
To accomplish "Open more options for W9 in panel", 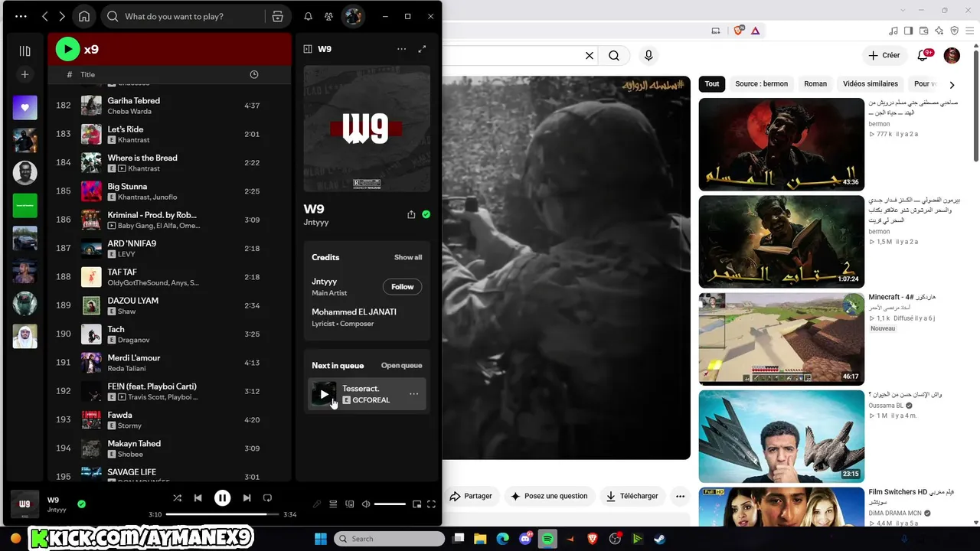I will [x=401, y=49].
